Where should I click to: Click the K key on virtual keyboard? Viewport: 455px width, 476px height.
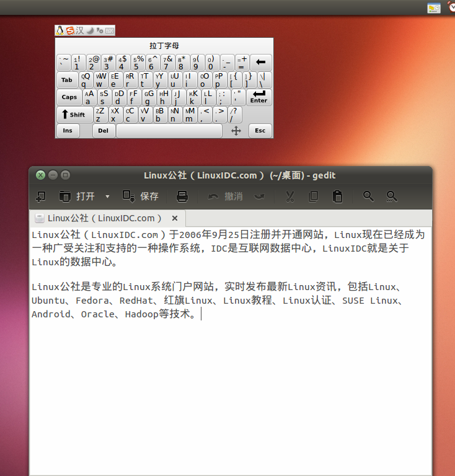(194, 97)
